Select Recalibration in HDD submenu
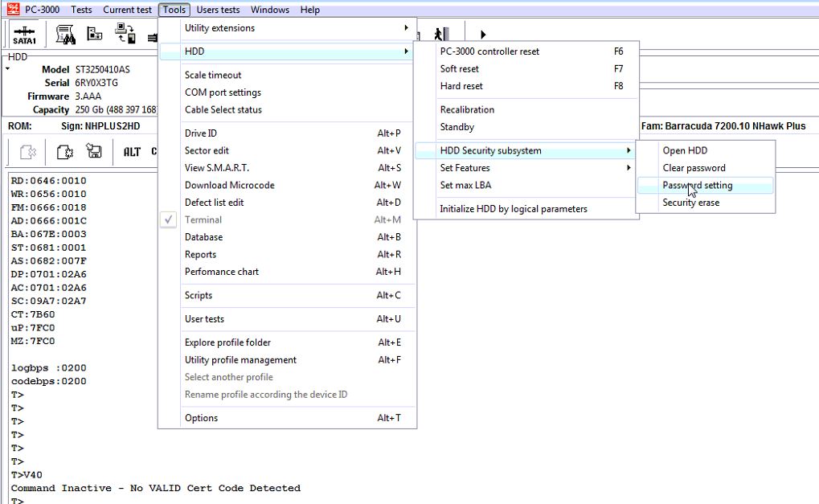The image size is (819, 504). click(526, 109)
